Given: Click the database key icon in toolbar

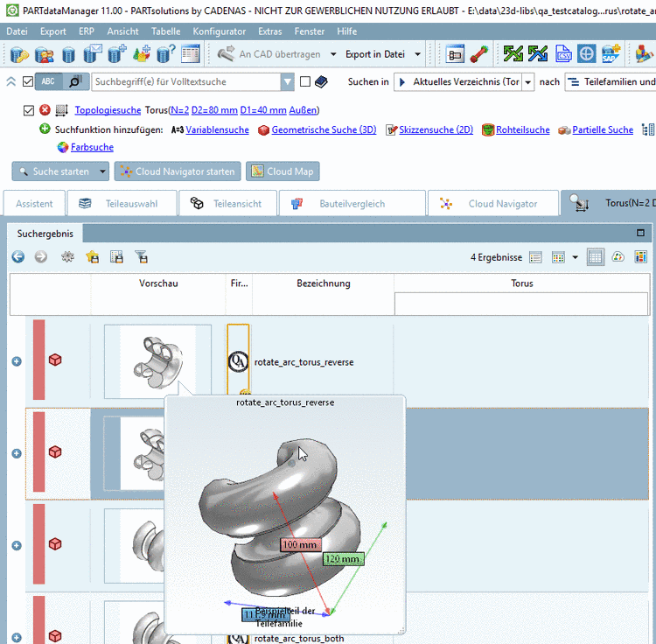Looking at the screenshot, I should (19, 54).
